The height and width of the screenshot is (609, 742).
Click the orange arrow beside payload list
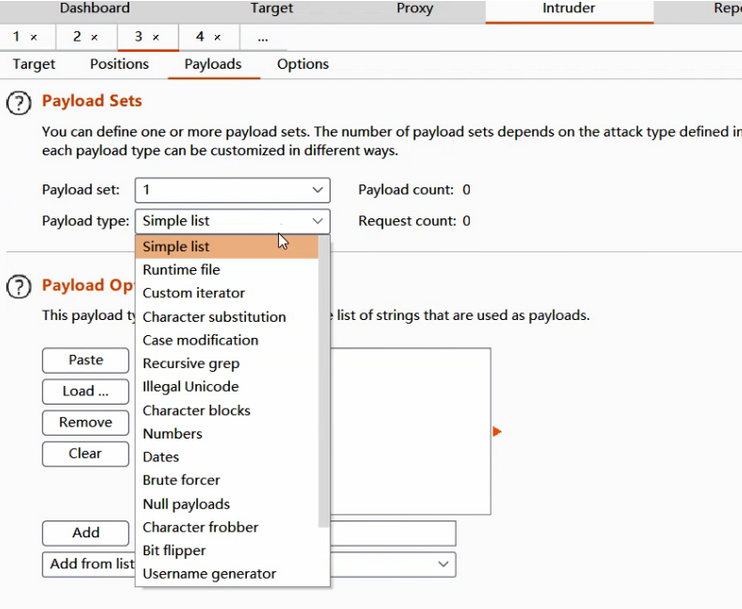click(497, 432)
